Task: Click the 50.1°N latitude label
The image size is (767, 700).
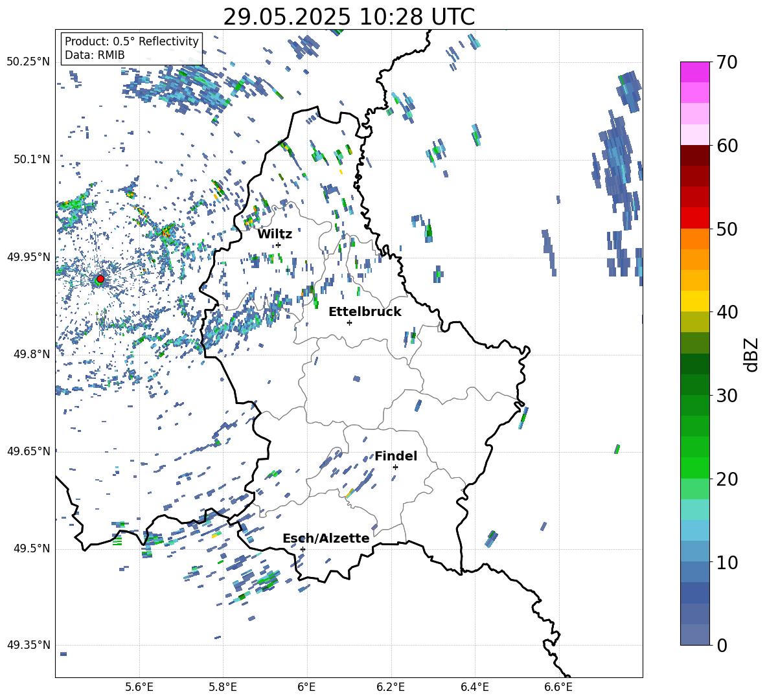Action: 31,159
